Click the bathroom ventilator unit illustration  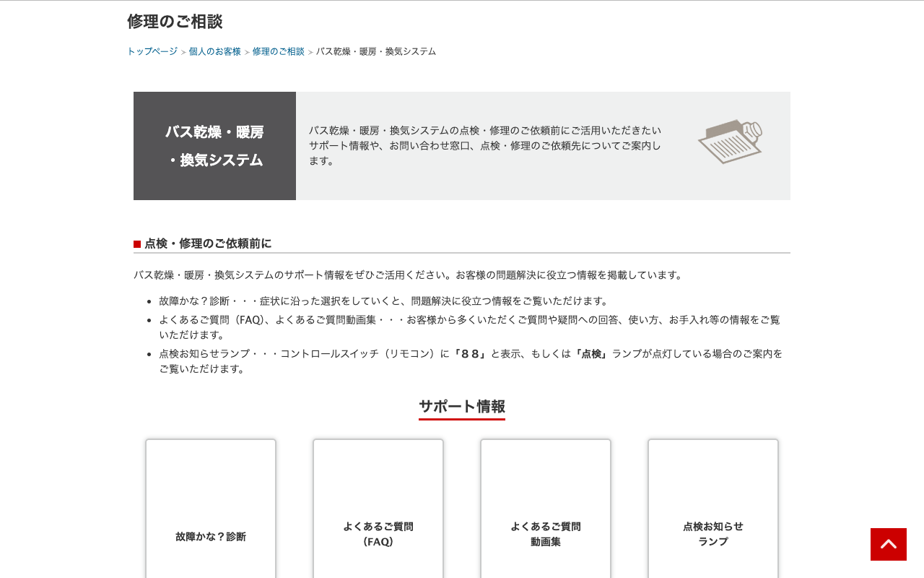tap(730, 141)
